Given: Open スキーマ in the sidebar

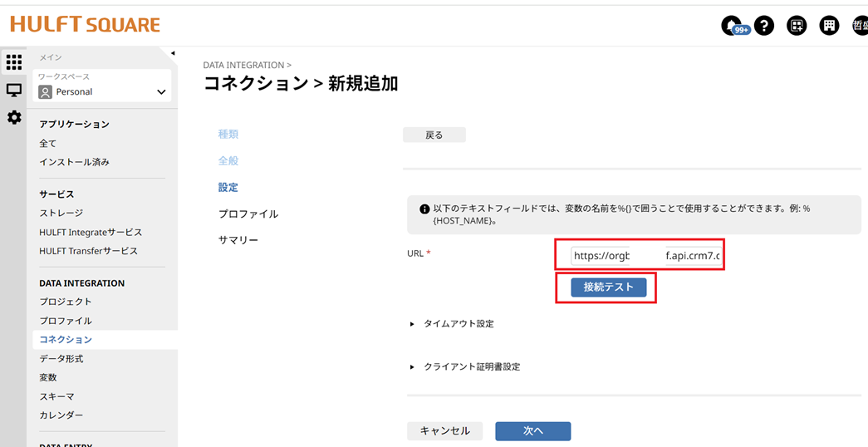Looking at the screenshot, I should point(56,396).
